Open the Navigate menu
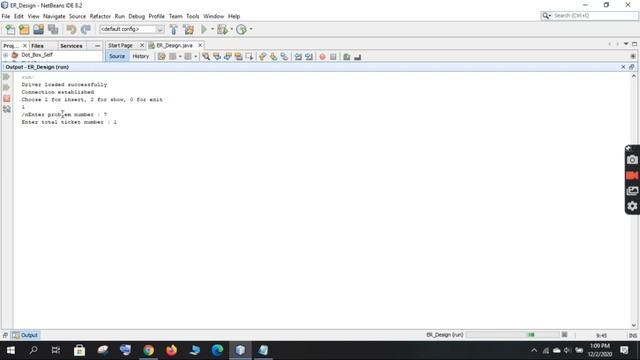Viewport: 640px width, 360px height. (54, 16)
